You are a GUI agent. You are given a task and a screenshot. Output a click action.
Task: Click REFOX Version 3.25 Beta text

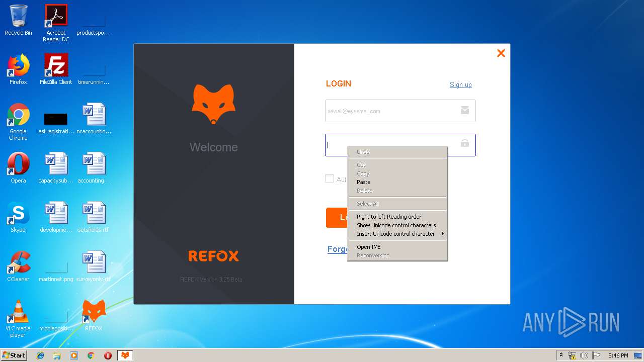click(211, 279)
